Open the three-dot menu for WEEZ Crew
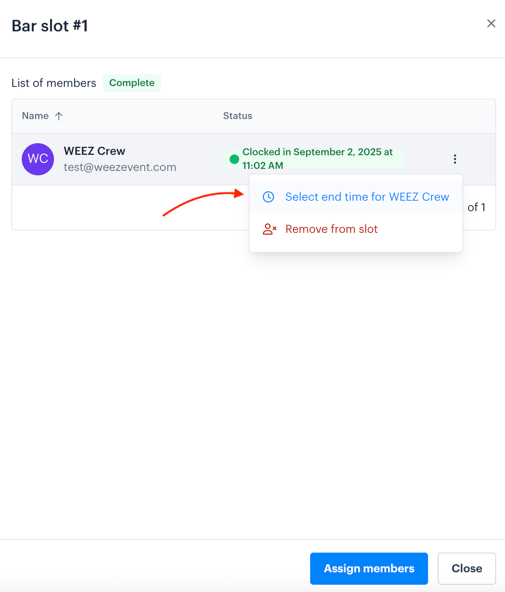505x592 pixels. pyautogui.click(x=455, y=159)
